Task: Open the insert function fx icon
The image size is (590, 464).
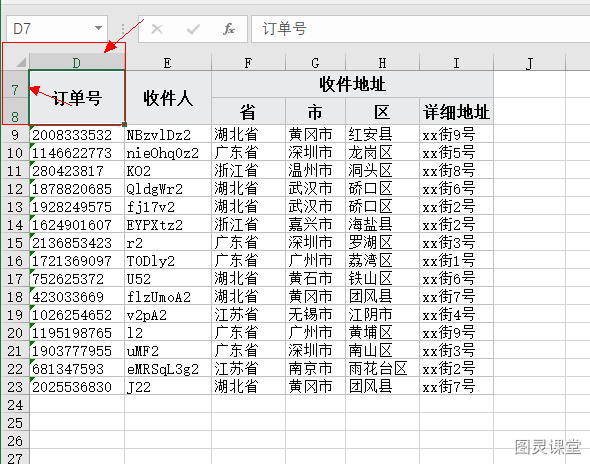Action: point(229,29)
